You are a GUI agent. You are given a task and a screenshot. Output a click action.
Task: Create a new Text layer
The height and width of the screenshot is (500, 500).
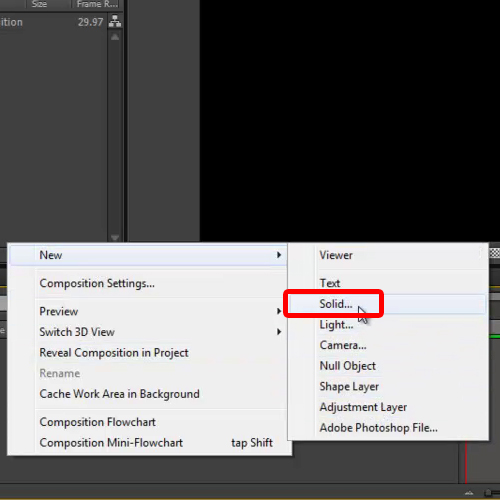(x=388, y=283)
